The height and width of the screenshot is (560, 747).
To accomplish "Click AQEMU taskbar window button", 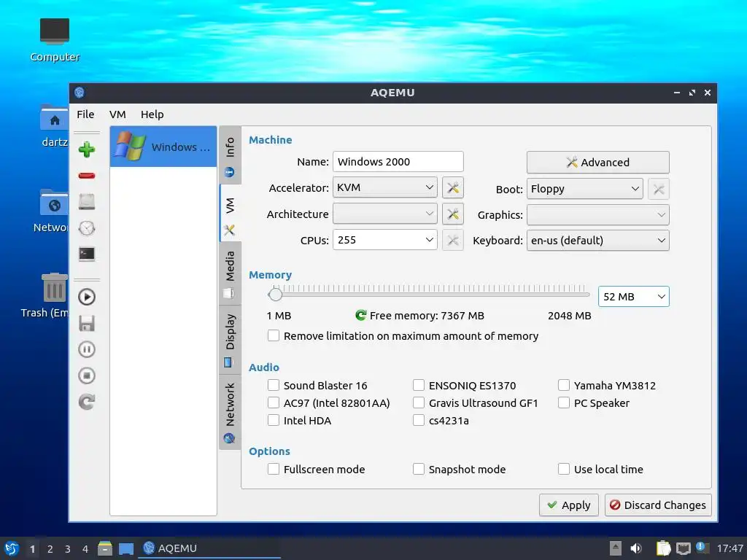I will (209, 548).
